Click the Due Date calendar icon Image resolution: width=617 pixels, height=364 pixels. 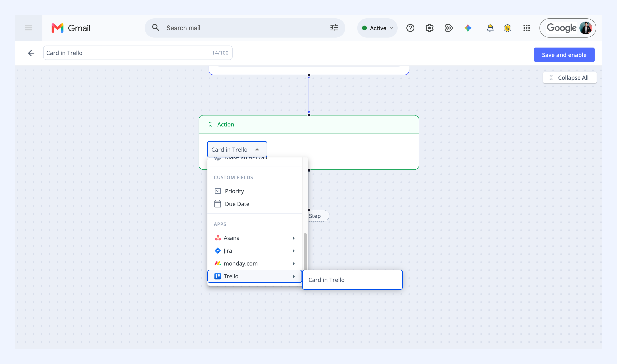coord(218,204)
